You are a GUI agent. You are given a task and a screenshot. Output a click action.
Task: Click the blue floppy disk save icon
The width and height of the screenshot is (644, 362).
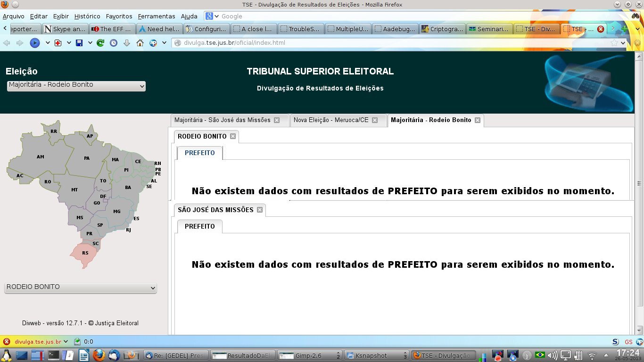pyautogui.click(x=79, y=43)
